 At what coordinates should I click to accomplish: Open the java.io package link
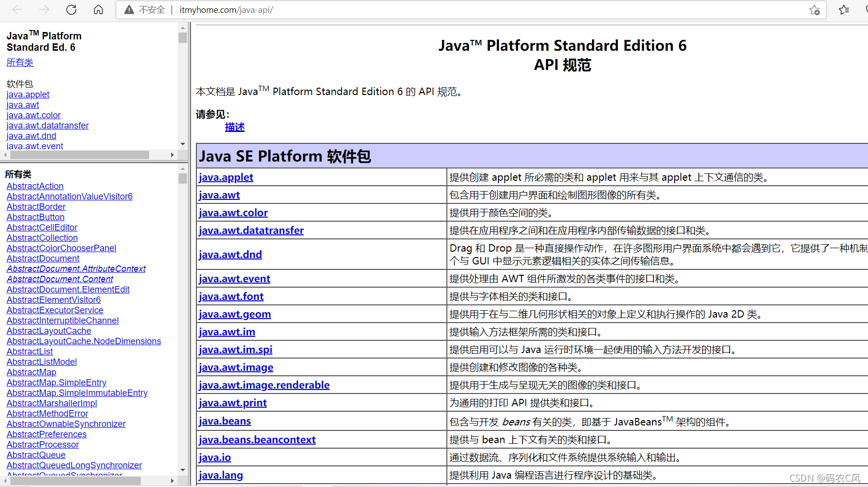pyautogui.click(x=215, y=457)
